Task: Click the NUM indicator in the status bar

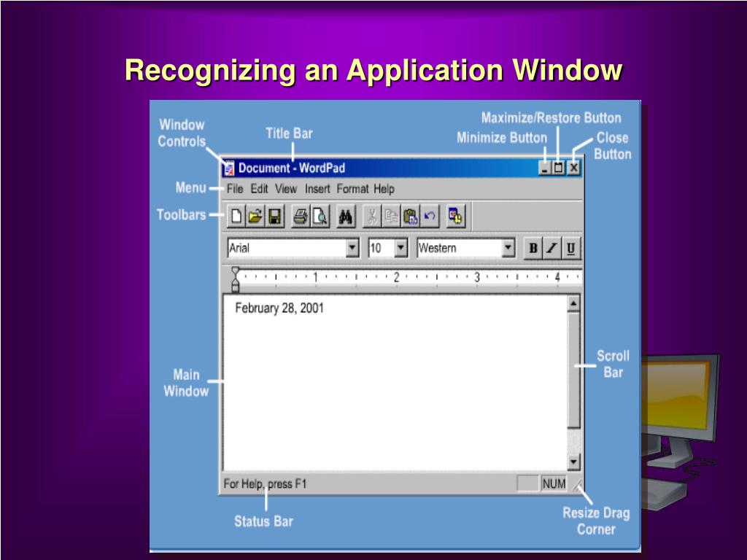Action: (x=554, y=484)
